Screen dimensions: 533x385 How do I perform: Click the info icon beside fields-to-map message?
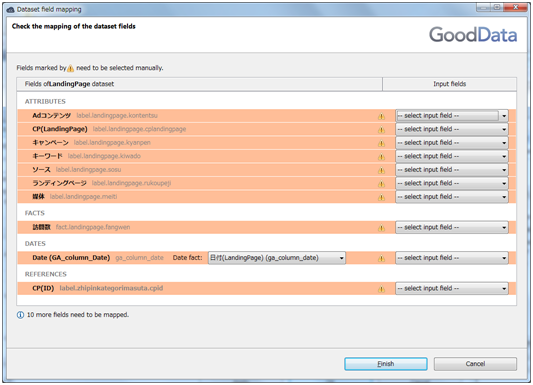pyautogui.click(x=20, y=315)
